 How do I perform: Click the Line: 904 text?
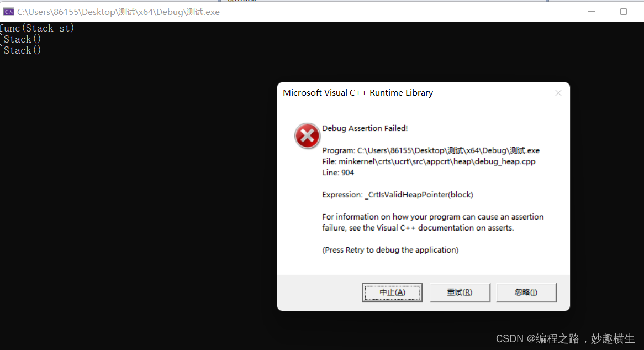click(x=338, y=173)
